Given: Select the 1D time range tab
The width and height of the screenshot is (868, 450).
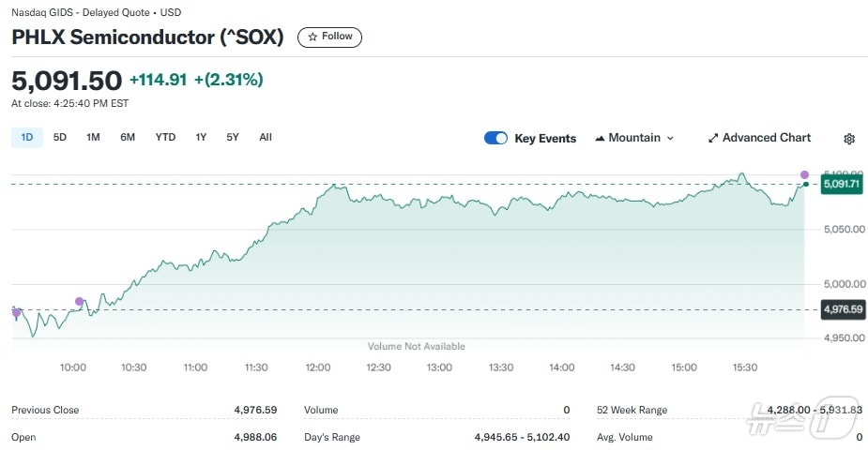Looking at the screenshot, I should coord(27,137).
